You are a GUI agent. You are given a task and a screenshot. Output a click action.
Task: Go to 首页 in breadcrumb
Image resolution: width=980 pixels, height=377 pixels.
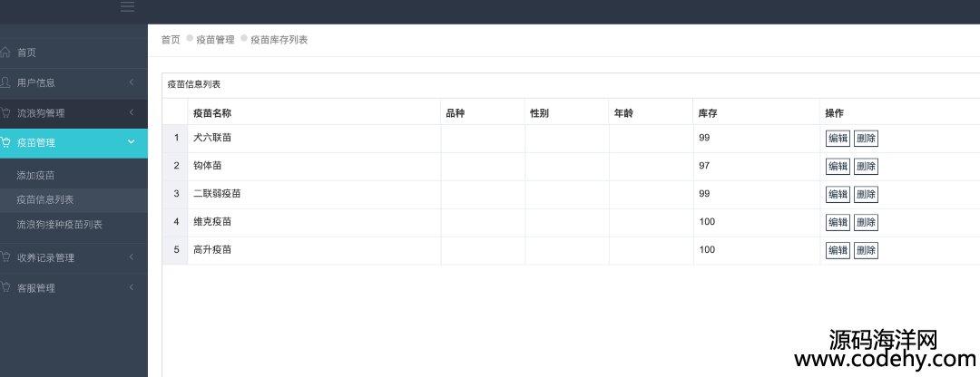pos(171,40)
